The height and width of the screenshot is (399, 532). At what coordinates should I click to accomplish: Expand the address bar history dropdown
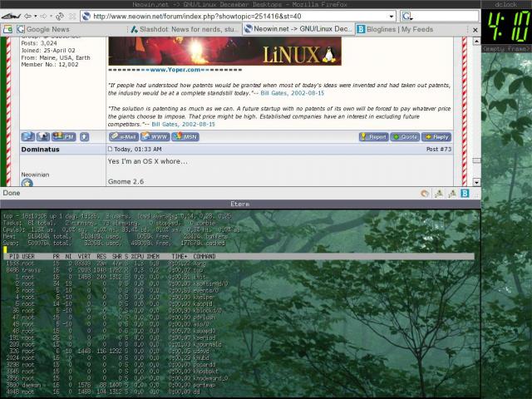[x=392, y=17]
